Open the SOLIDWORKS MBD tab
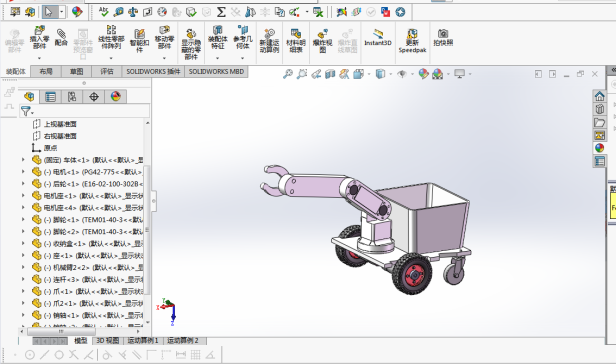This screenshot has width=616, height=364. (x=216, y=71)
